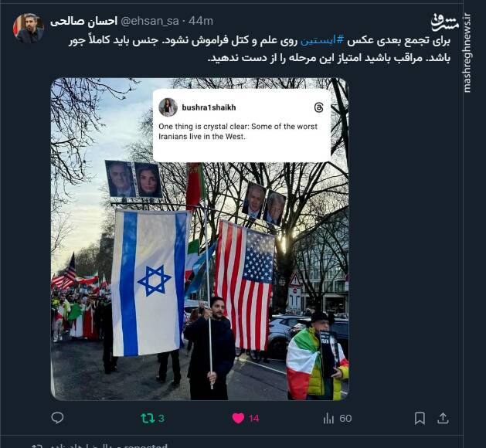Click the retweet count 3
The width and height of the screenshot is (486, 448).
[x=161, y=419]
